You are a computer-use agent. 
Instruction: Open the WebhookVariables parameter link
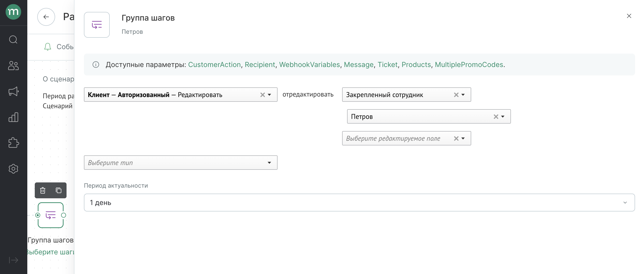click(309, 65)
